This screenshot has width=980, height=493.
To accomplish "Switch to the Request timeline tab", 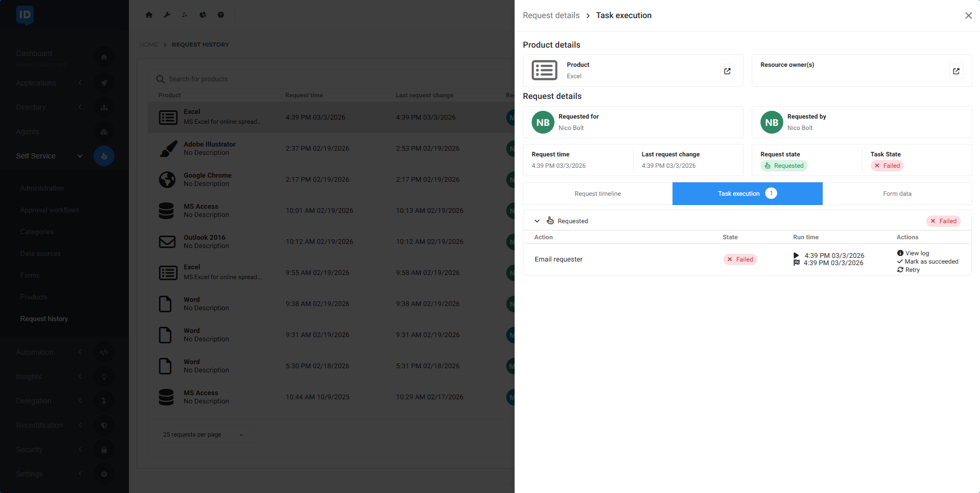I will point(597,194).
